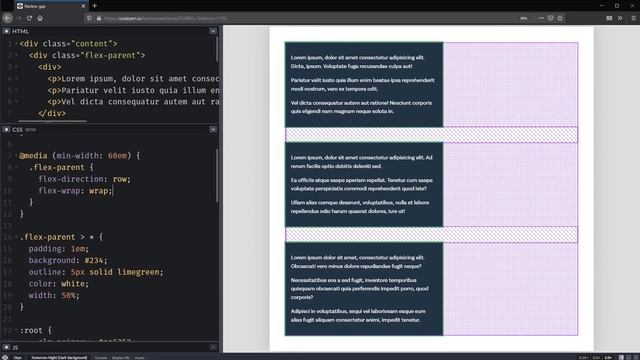
Task: Click the CSS editor vertical scrollbar
Action: pos(217,175)
